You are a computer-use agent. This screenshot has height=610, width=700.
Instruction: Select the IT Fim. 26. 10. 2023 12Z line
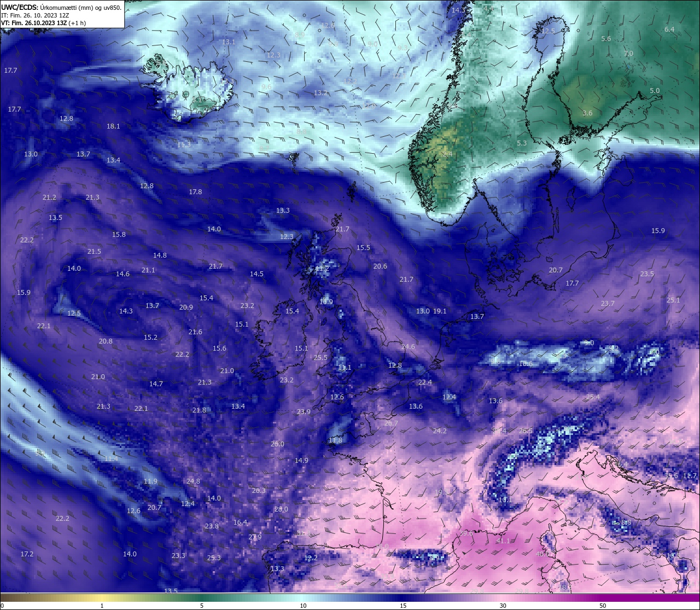pos(34,15)
